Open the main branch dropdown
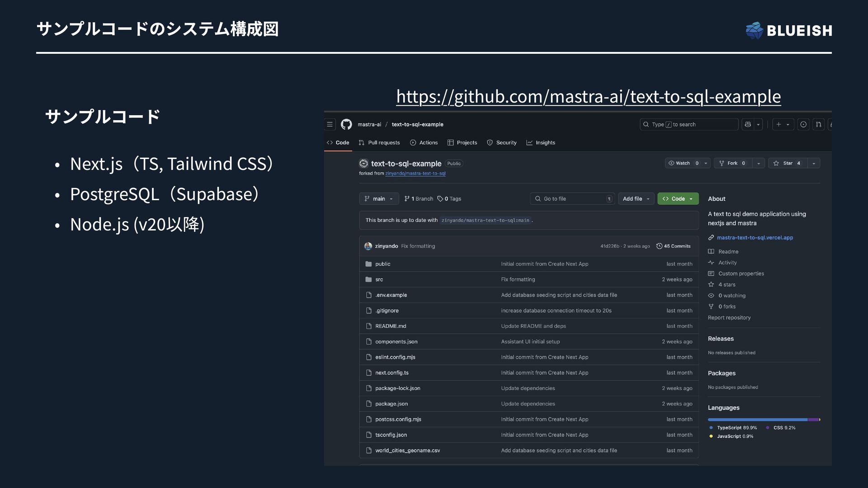The width and height of the screenshot is (868, 488). (x=379, y=199)
